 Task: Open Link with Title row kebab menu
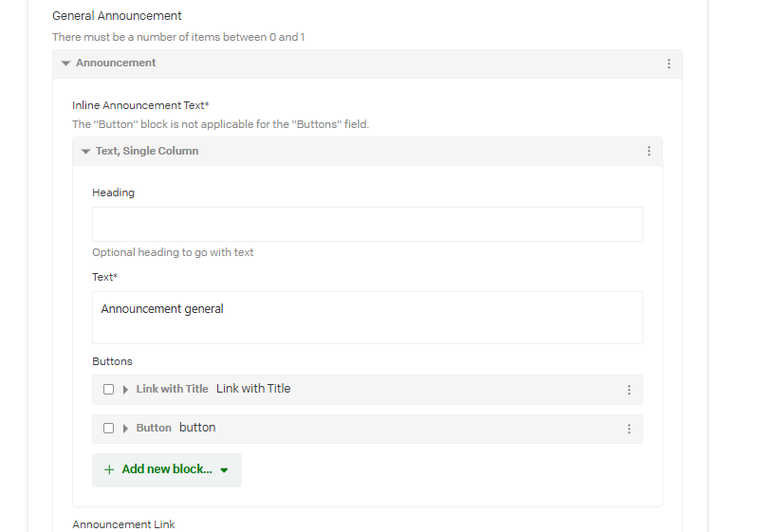629,390
